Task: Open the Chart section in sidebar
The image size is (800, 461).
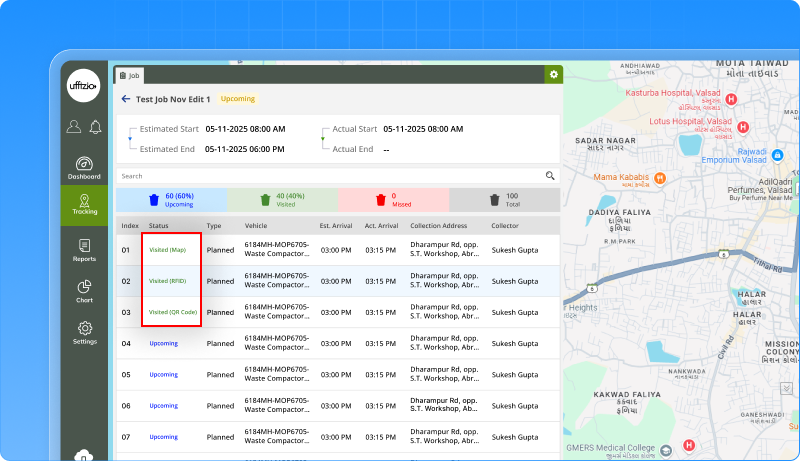Action: pos(84,291)
